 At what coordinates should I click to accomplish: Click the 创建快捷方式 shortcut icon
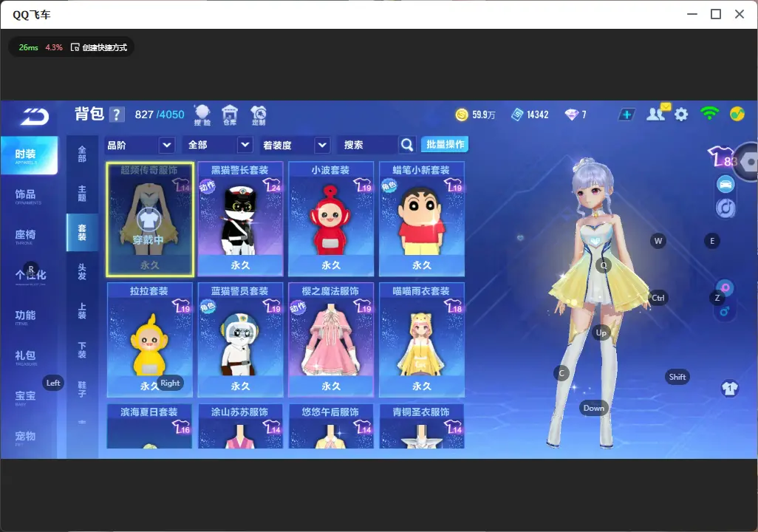point(75,47)
